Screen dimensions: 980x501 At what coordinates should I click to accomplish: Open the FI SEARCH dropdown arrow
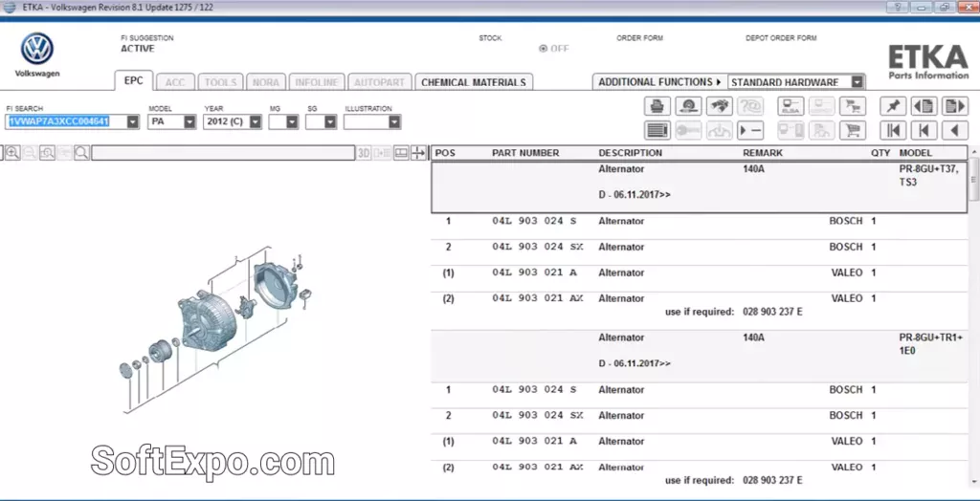click(132, 121)
